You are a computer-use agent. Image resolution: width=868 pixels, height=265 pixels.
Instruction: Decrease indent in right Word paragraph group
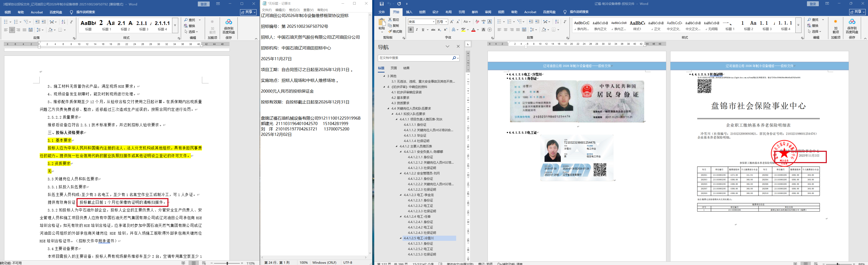tap(531, 22)
